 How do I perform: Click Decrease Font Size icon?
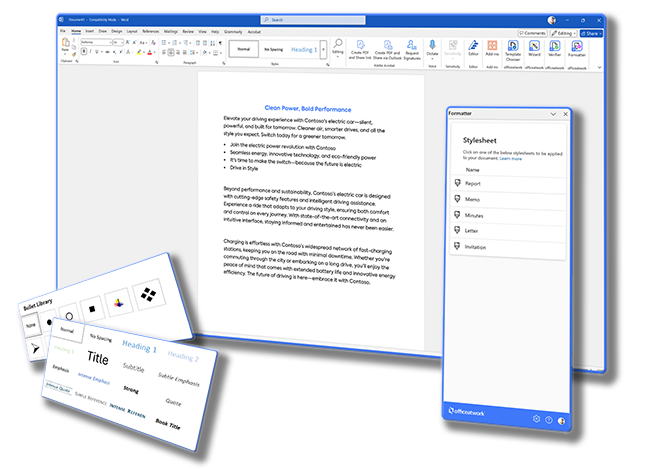[134, 42]
